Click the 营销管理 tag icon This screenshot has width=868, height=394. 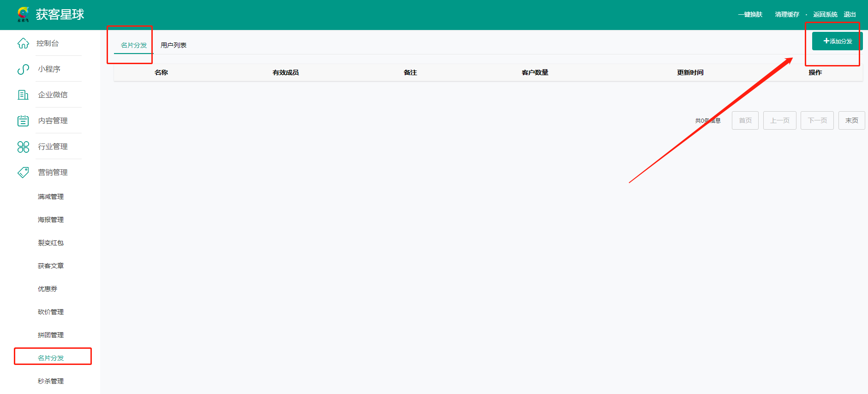tap(23, 173)
